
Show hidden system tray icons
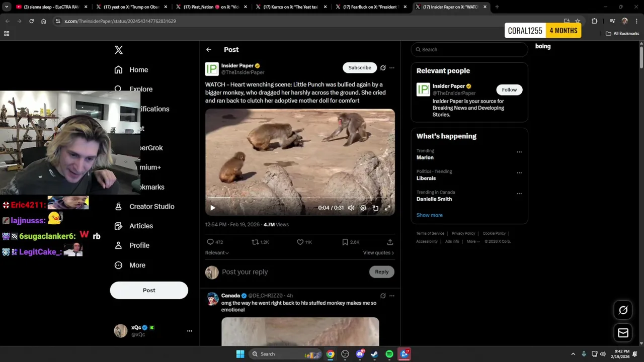(573, 354)
